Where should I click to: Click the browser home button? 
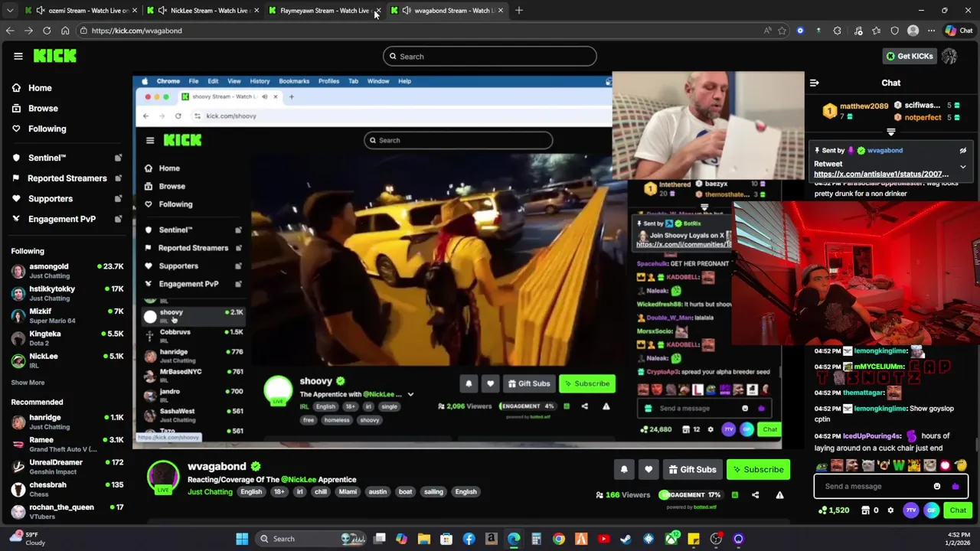[x=65, y=31]
